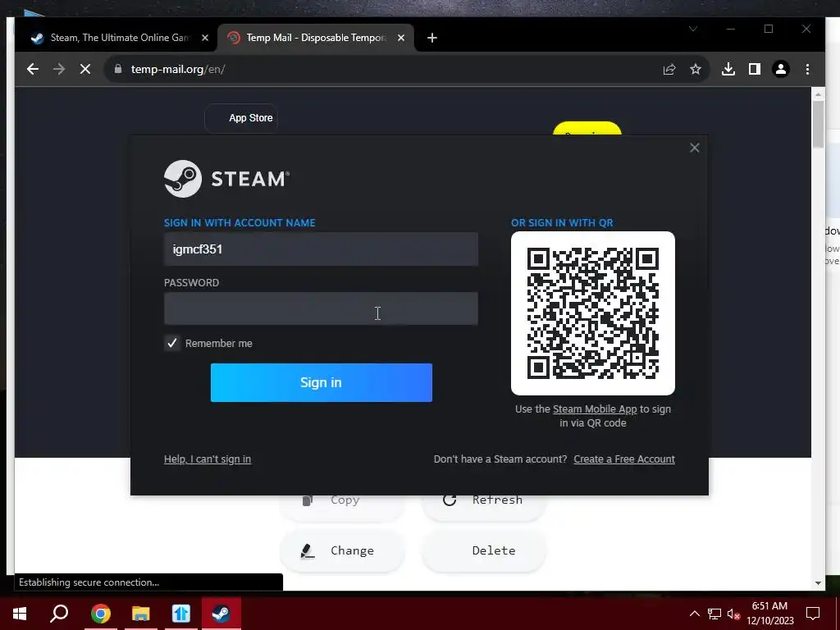
Task: Open the clock showing 6:51 AM
Action: click(769, 614)
